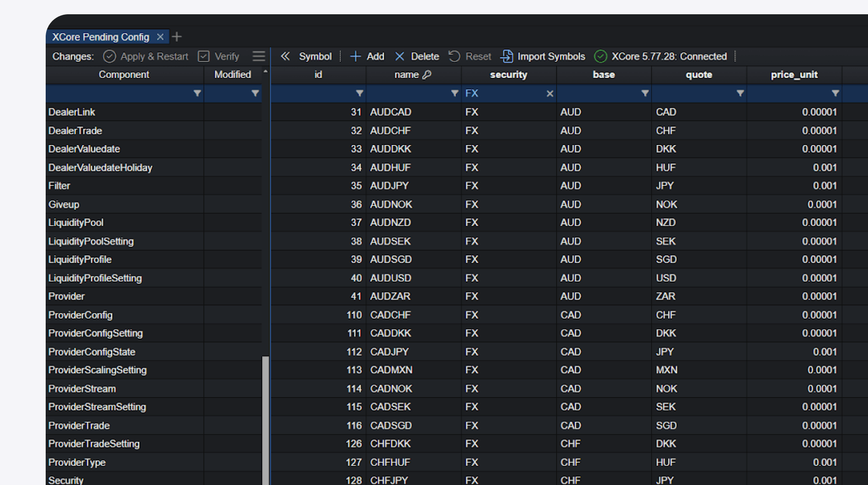Click the Apply & Restart checkmark icon
The width and height of the screenshot is (868, 485).
point(109,57)
